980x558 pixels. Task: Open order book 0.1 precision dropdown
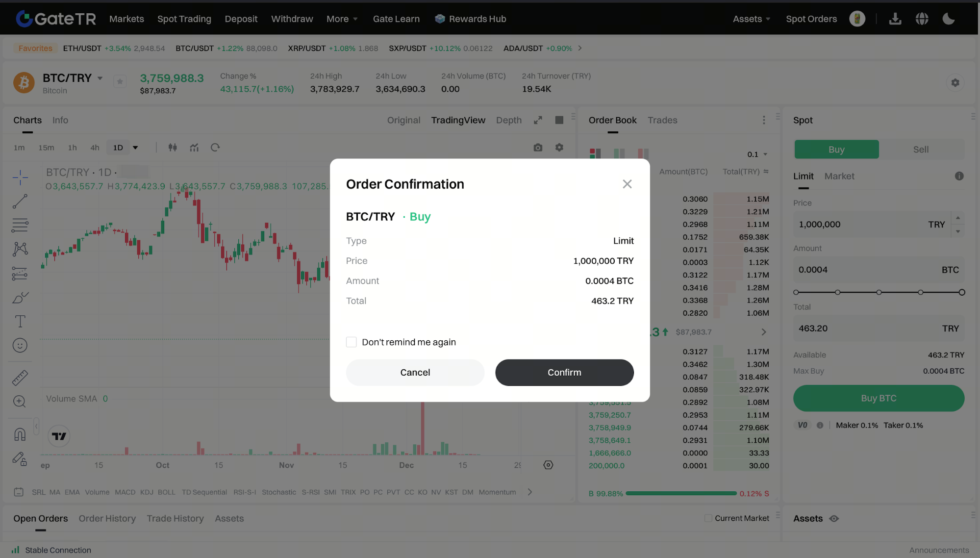tap(757, 154)
